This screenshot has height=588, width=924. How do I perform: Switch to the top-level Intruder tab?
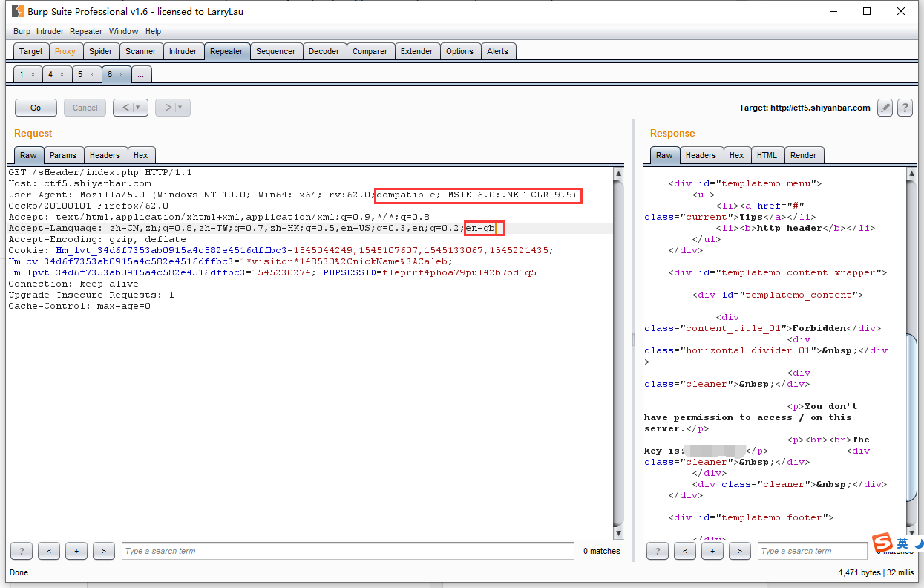point(183,51)
